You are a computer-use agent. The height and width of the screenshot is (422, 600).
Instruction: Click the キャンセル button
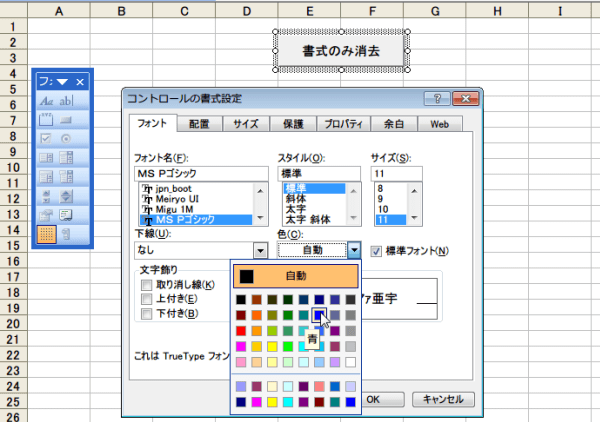point(440,398)
